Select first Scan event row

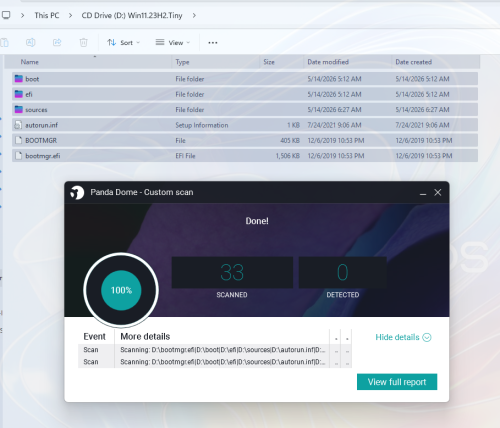pos(215,350)
